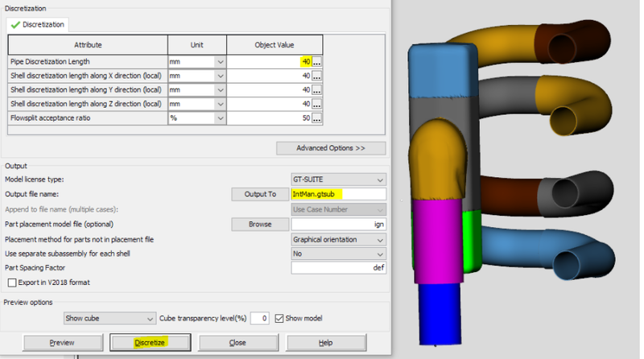
Task: Click the Attribute column header
Action: [x=88, y=45]
